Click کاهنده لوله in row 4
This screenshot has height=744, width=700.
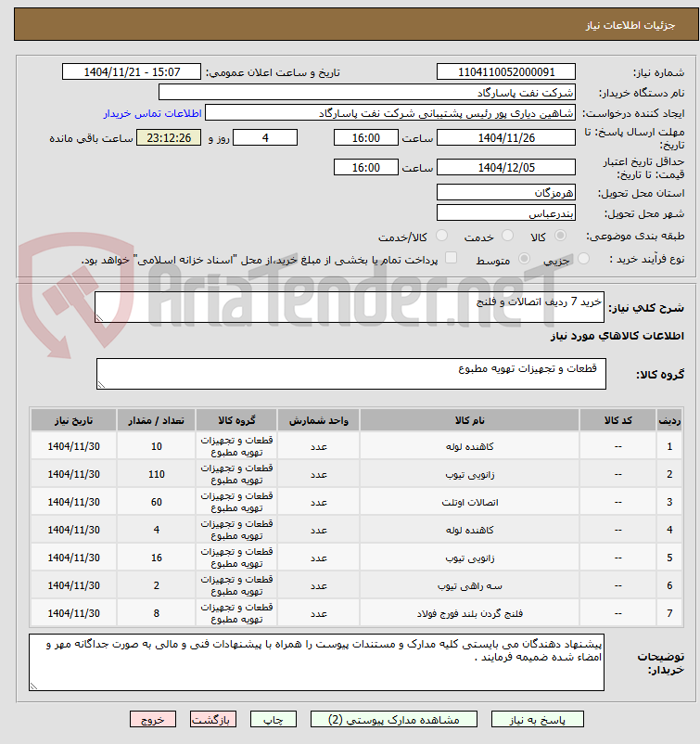click(469, 530)
